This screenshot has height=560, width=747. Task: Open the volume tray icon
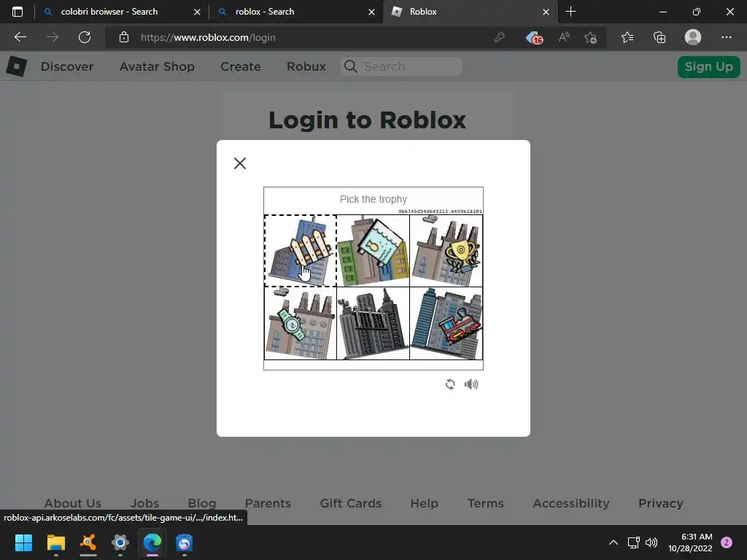[x=651, y=542]
